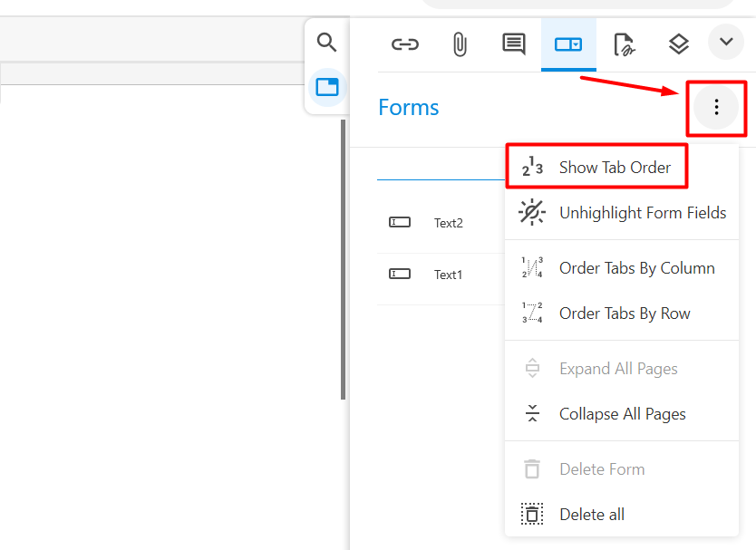Choose Delete all from menu
Viewport: 756px width, 550px height.
622,515
